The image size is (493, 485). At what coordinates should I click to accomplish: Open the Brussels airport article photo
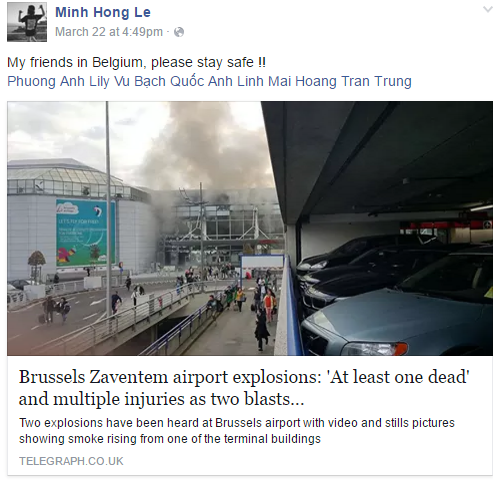250,228
